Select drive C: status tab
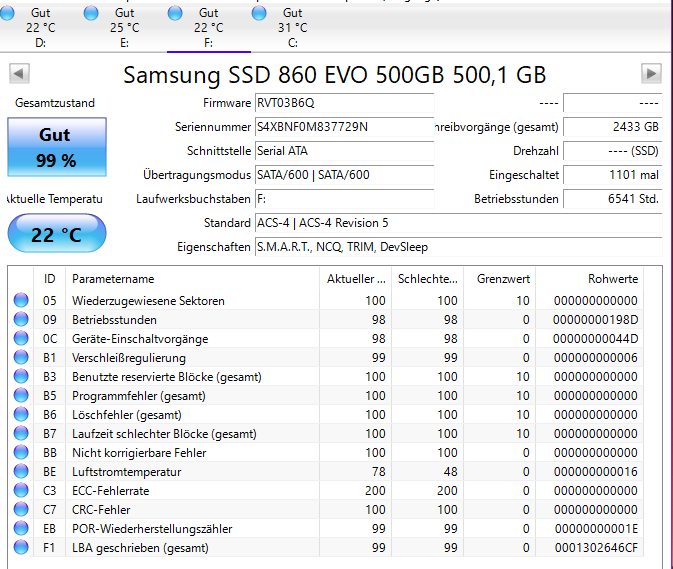 293,28
